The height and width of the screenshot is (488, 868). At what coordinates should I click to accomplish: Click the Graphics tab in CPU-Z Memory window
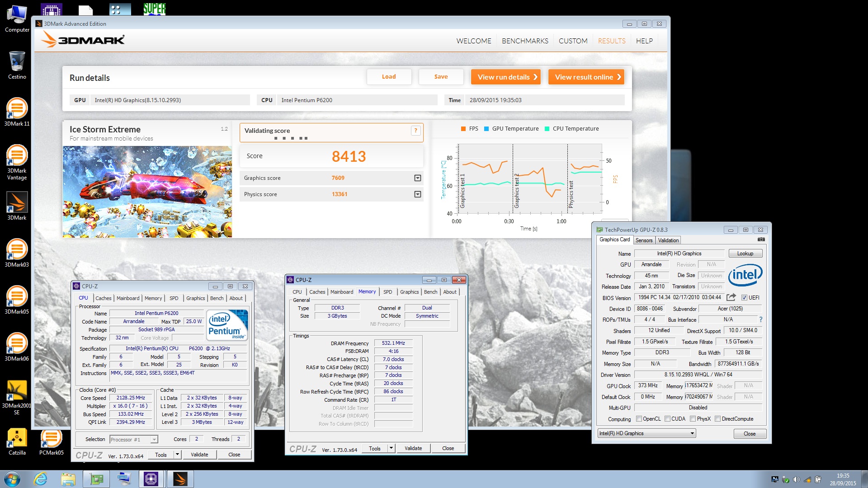(409, 292)
